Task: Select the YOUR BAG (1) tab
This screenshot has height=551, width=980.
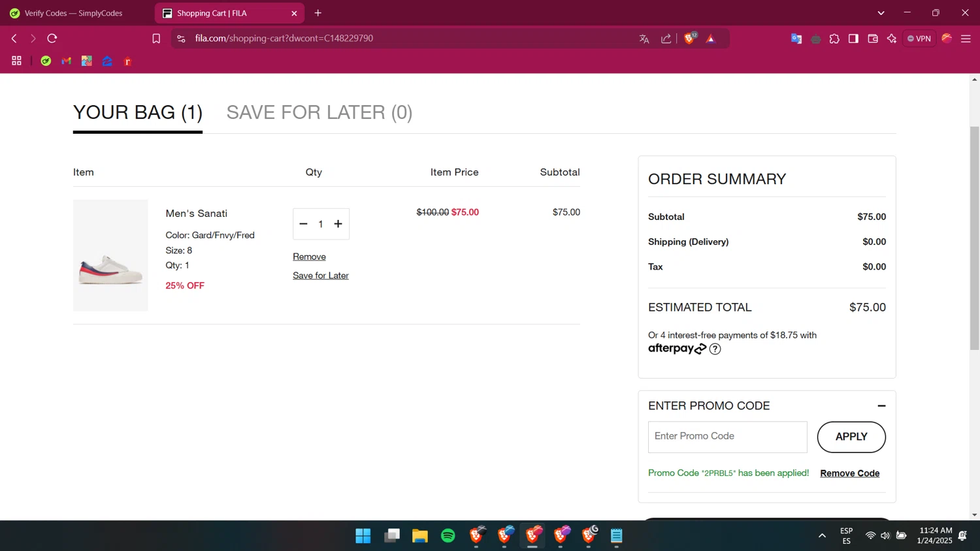Action: [138, 113]
